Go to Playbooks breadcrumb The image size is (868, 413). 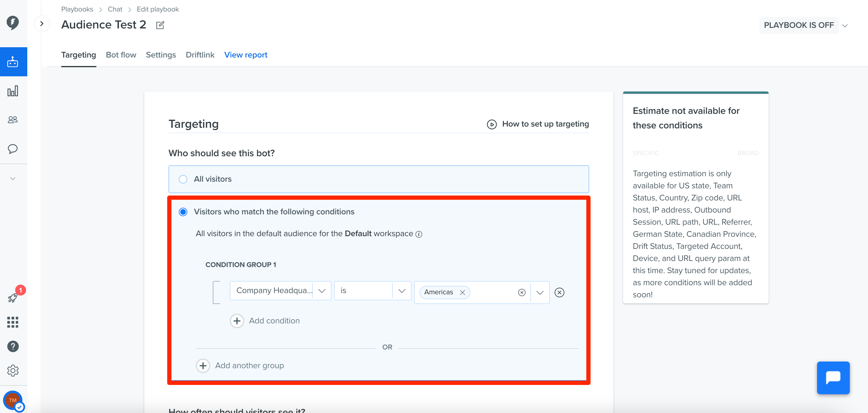(x=77, y=9)
